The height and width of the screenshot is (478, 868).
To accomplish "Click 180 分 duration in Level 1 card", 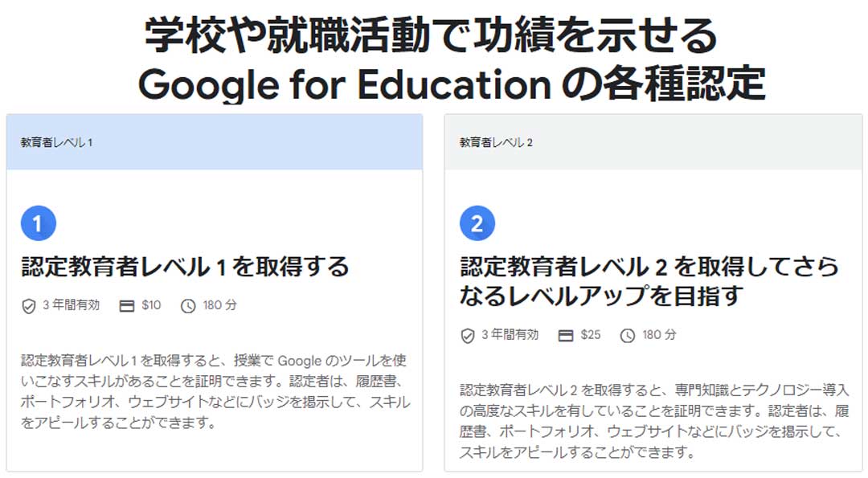I will click(219, 304).
